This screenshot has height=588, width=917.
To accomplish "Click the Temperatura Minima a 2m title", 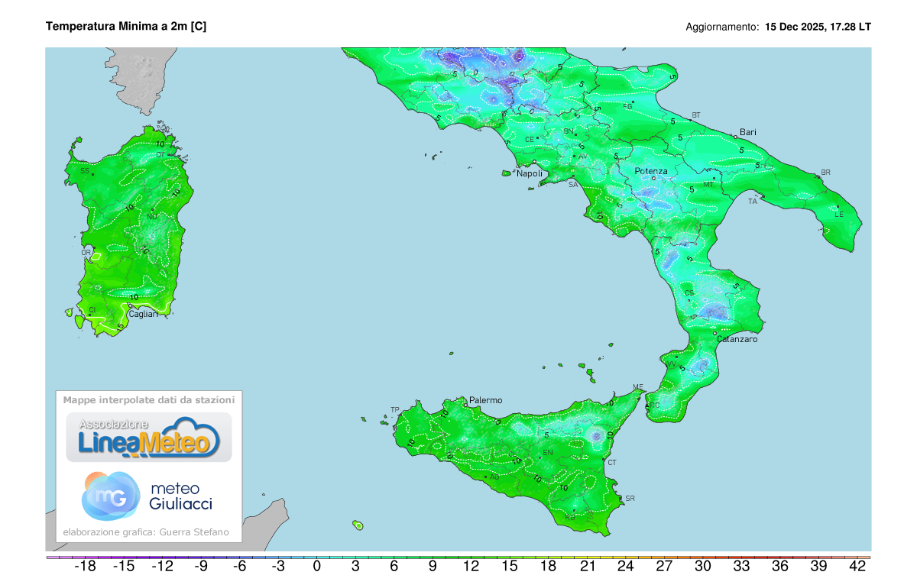I will click(x=127, y=26).
